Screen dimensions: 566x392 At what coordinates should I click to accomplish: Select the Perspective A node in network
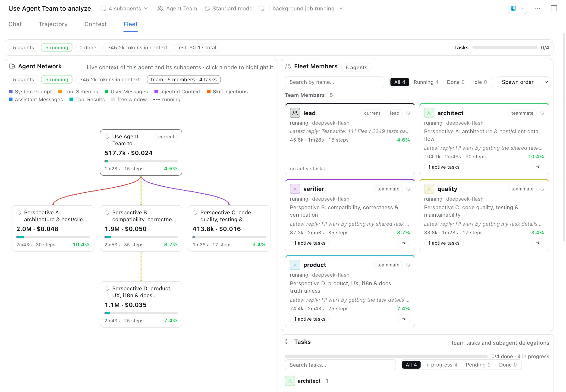[x=53, y=228]
